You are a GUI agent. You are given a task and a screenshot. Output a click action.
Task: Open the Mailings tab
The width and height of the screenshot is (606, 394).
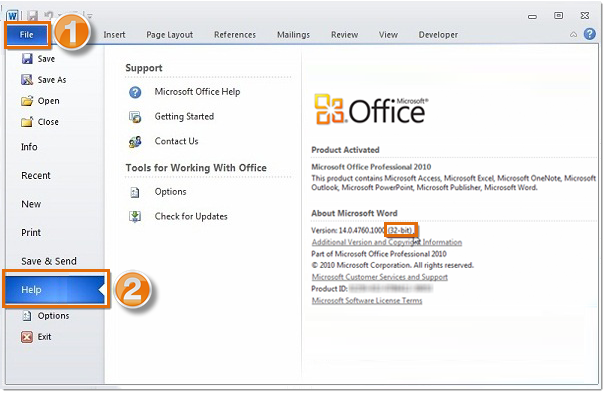tap(293, 35)
